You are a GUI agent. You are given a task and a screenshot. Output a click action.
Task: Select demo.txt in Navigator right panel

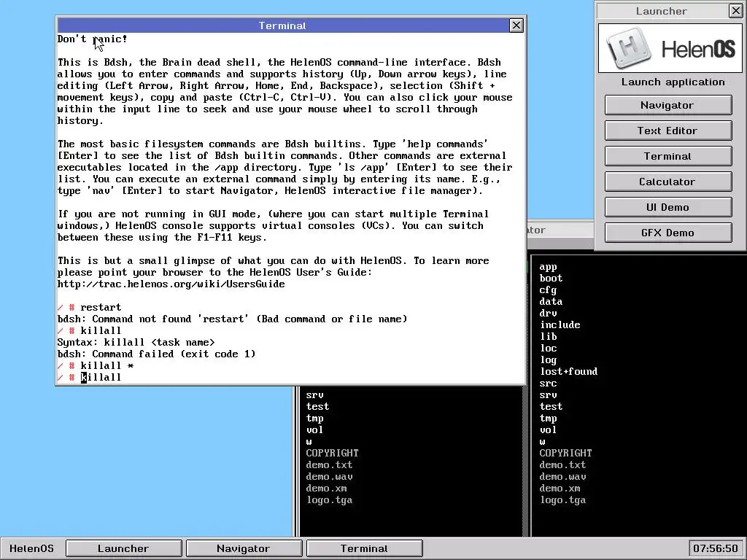pos(562,464)
